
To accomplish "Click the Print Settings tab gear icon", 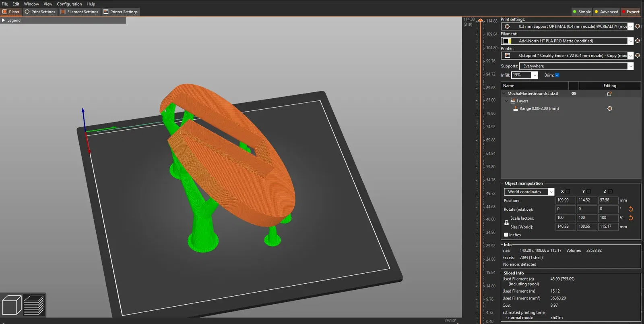I will tap(27, 12).
